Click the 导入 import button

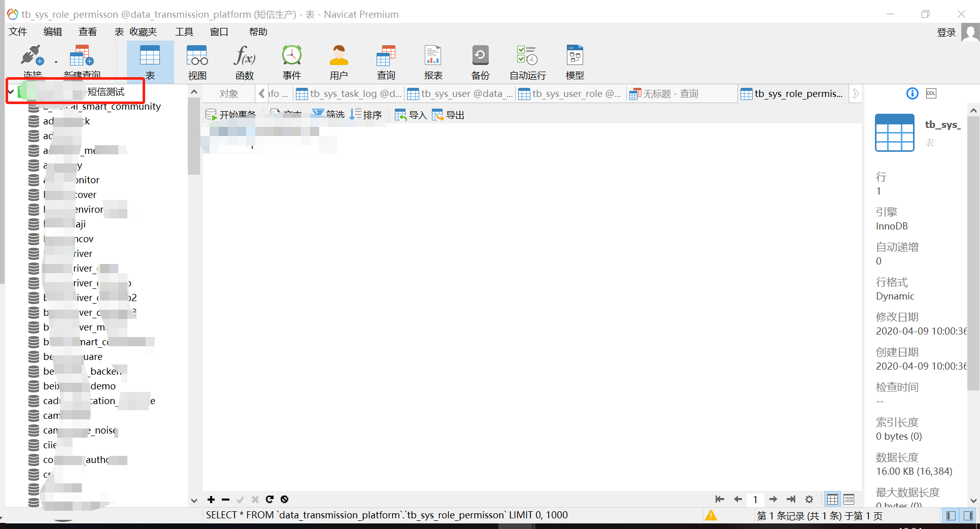coord(411,115)
